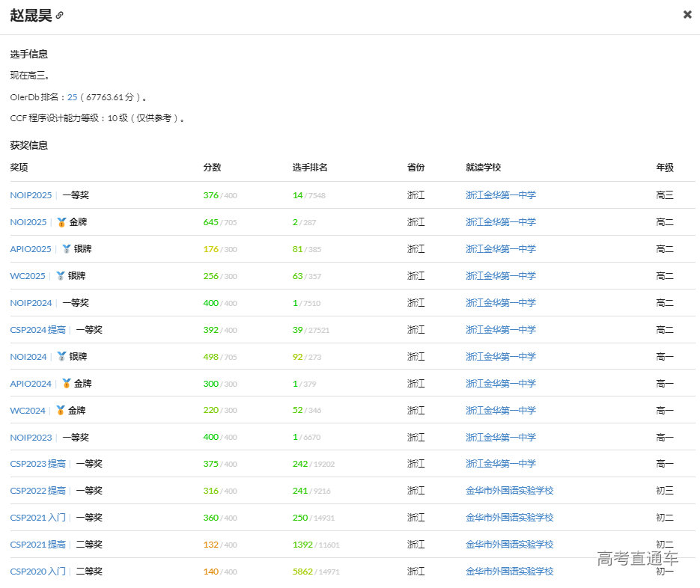700x588 pixels.
Task: Click the 分数 column header
Action: [x=212, y=168]
